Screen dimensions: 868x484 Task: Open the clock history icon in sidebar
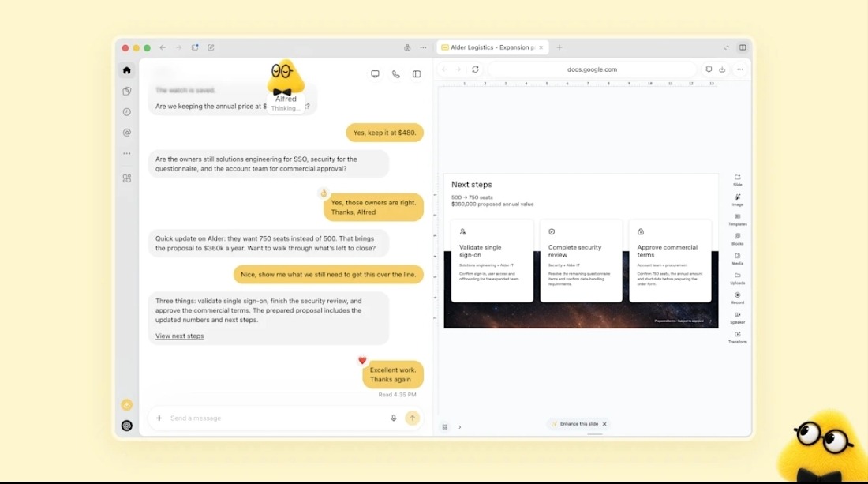[x=127, y=112]
